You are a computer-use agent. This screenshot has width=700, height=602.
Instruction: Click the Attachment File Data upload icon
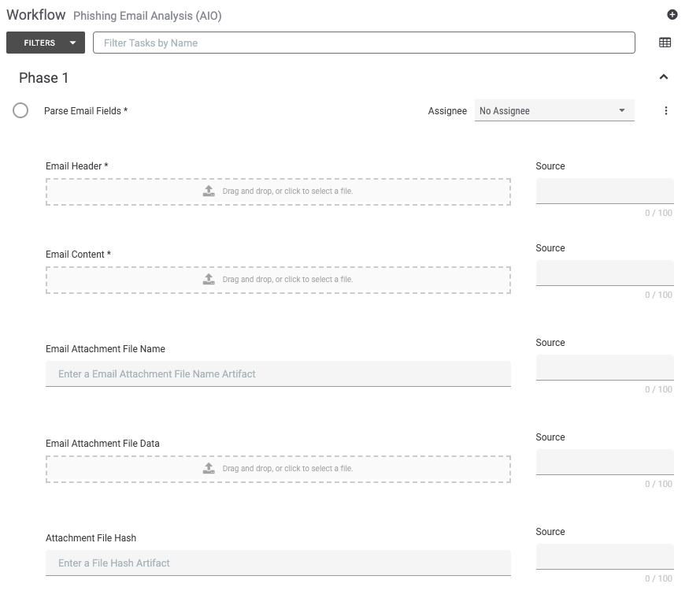(x=209, y=469)
